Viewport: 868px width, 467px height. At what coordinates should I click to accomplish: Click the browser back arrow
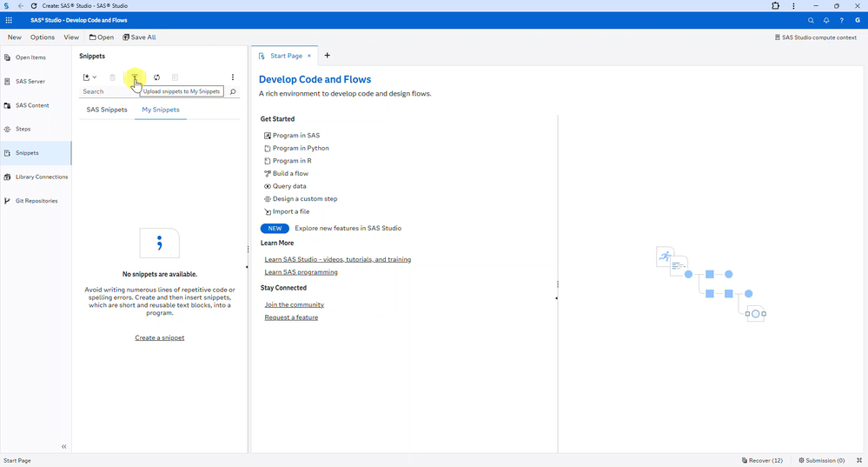21,5
